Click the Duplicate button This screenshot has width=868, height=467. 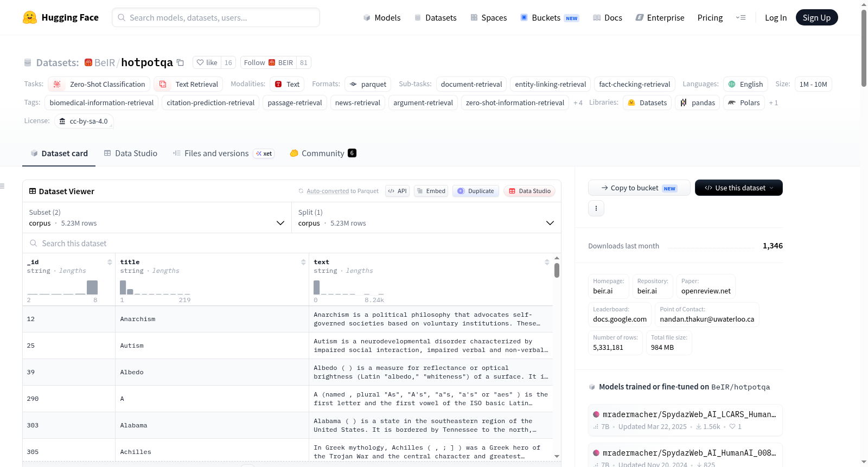476,191
